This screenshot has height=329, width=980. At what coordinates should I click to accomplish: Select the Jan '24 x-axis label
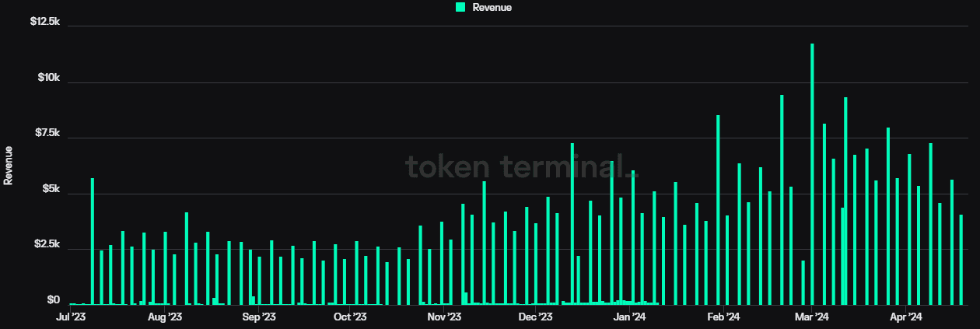pos(629,317)
